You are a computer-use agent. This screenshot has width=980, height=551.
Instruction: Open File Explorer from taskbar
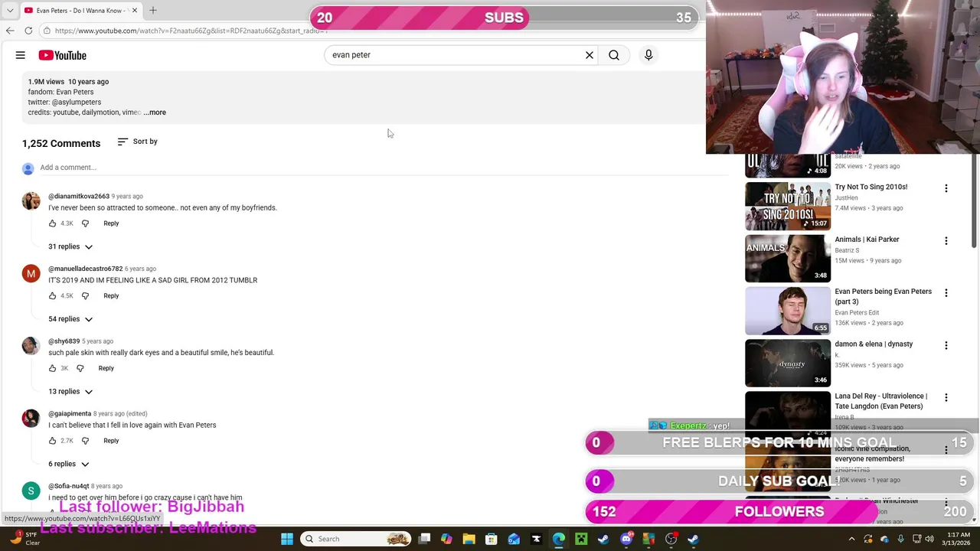pos(469,539)
